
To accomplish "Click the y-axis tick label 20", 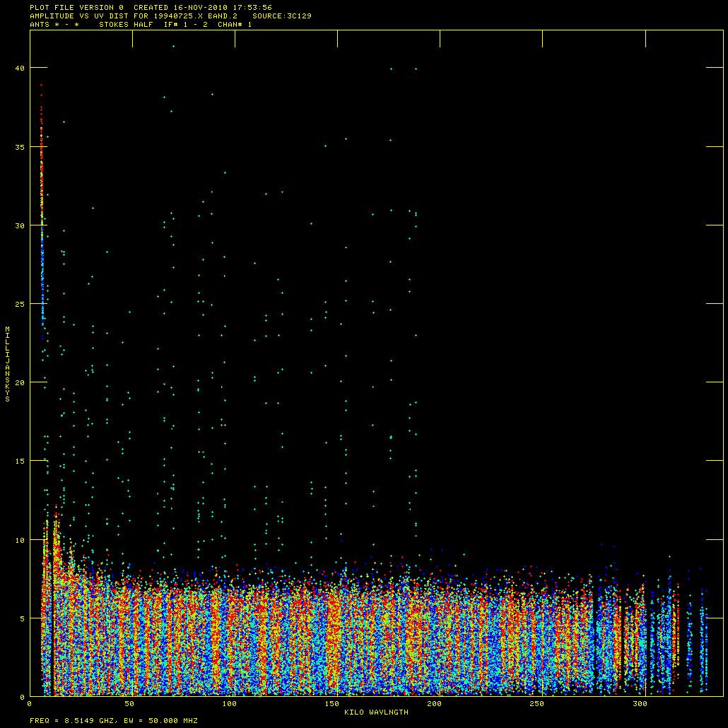I will (x=20, y=382).
